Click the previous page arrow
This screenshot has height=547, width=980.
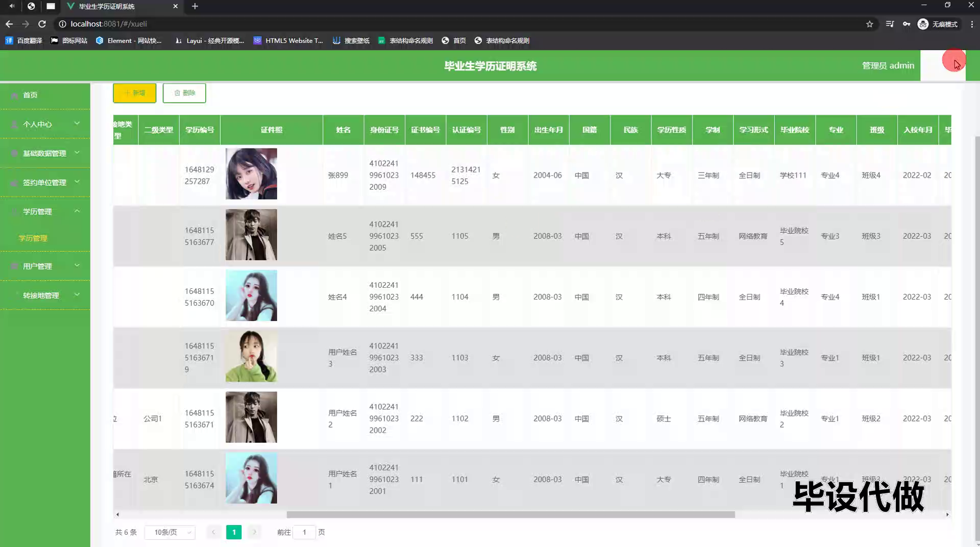tap(213, 532)
